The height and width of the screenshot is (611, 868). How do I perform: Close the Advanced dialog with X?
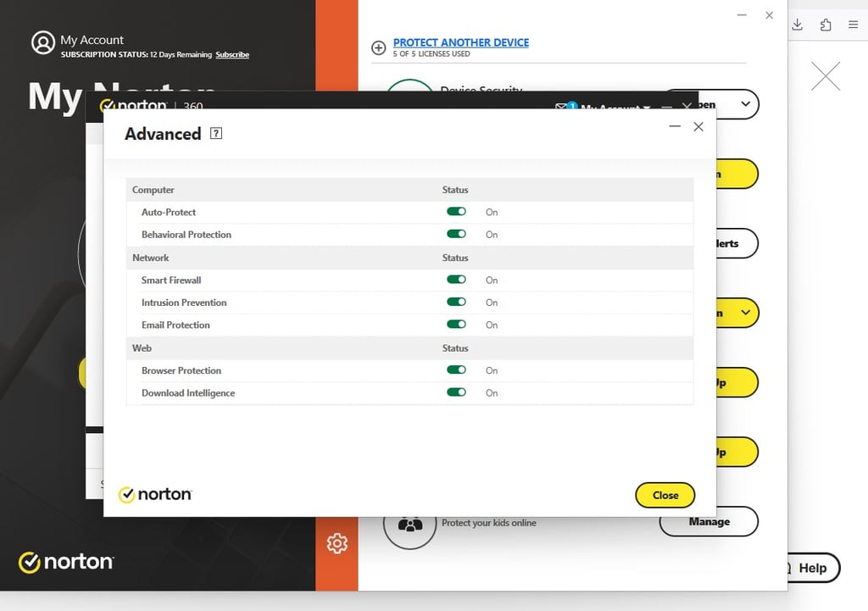click(698, 127)
